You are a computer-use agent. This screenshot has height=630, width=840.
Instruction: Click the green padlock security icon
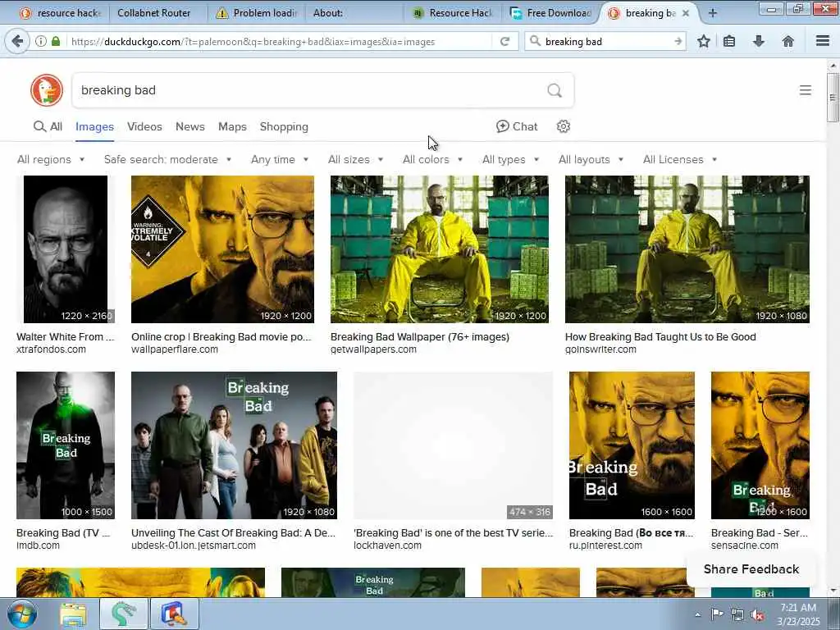click(56, 41)
